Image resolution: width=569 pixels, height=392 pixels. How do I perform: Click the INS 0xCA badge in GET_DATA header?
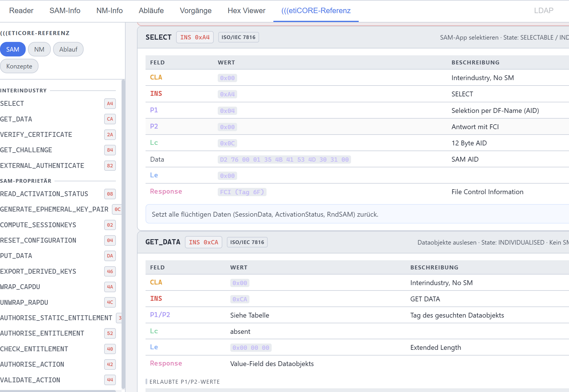tap(203, 242)
